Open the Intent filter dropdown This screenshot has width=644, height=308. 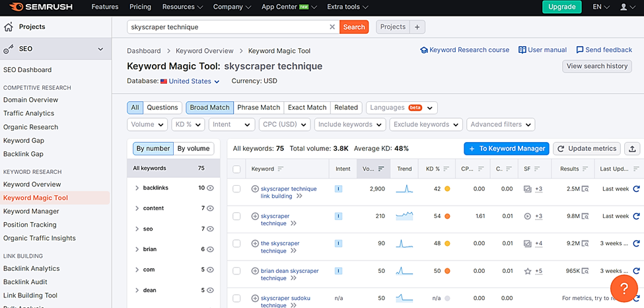pos(232,125)
